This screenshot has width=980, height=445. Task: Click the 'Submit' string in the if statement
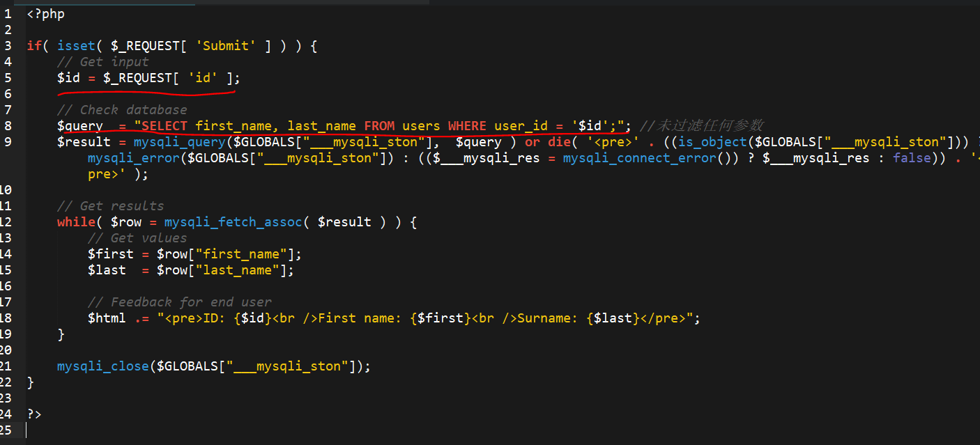226,46
